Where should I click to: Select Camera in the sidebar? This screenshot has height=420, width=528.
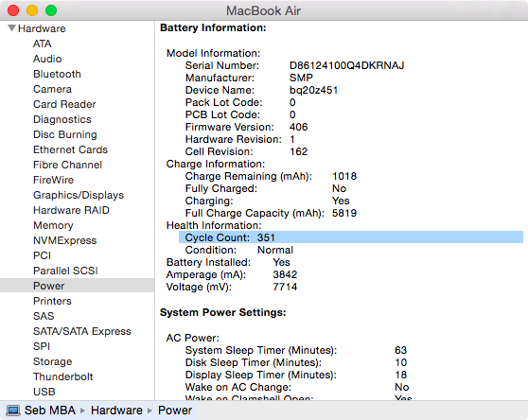point(52,89)
